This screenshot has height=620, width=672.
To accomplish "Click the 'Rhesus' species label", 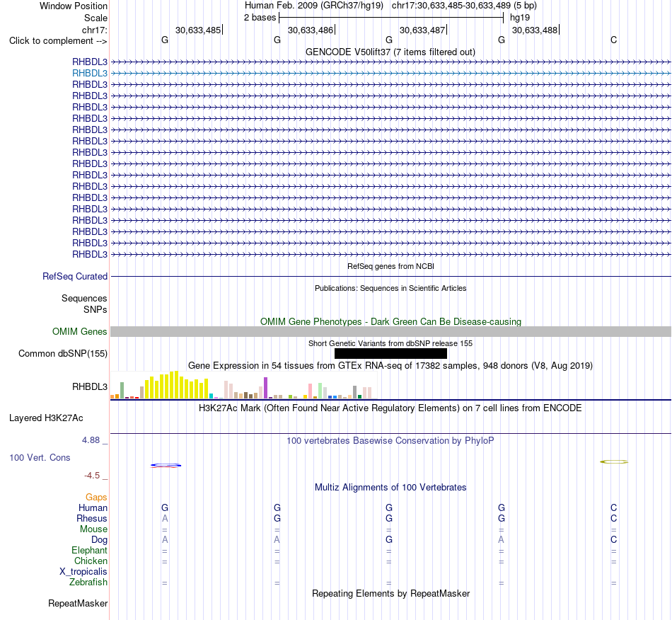I will coord(92,518).
